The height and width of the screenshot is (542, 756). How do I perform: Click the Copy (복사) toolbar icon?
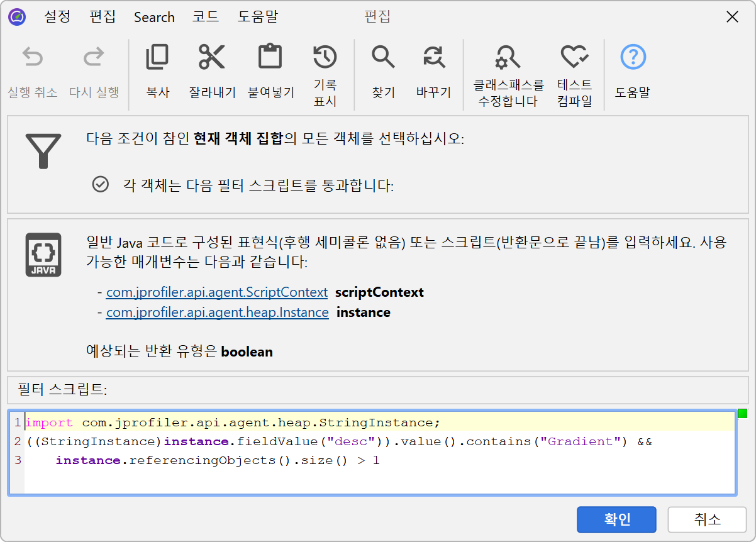pos(157,57)
